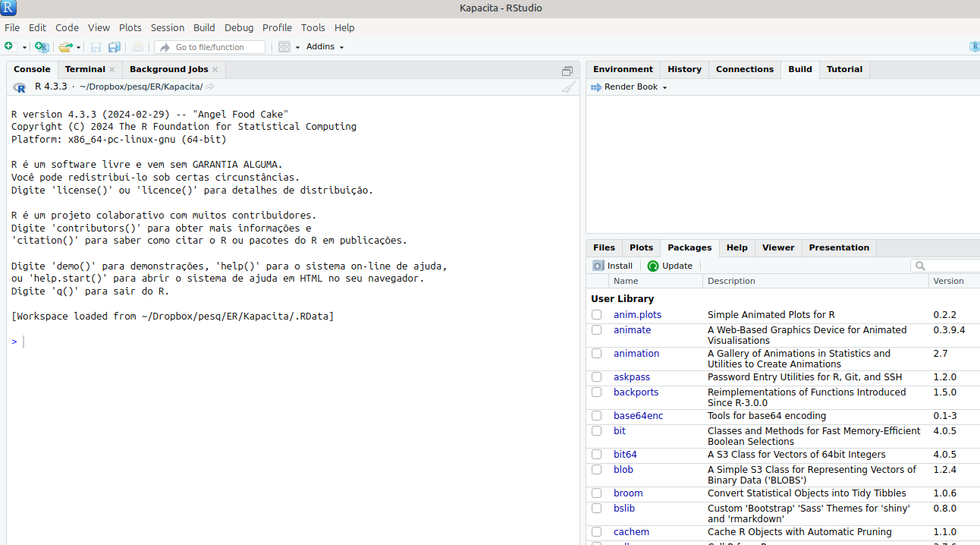Switch to the lower-pane Help tab
This screenshot has height=545, width=980.
tap(737, 247)
